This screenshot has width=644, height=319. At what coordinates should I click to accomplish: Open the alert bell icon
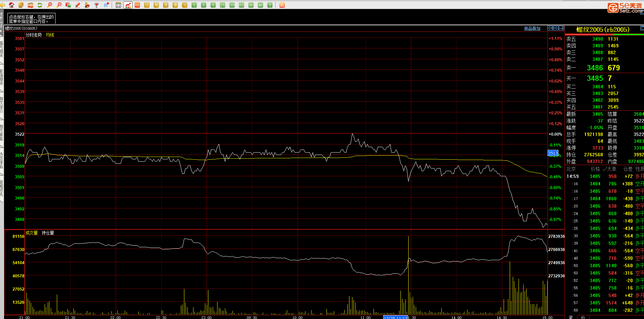pyautogui.click(x=87, y=5)
